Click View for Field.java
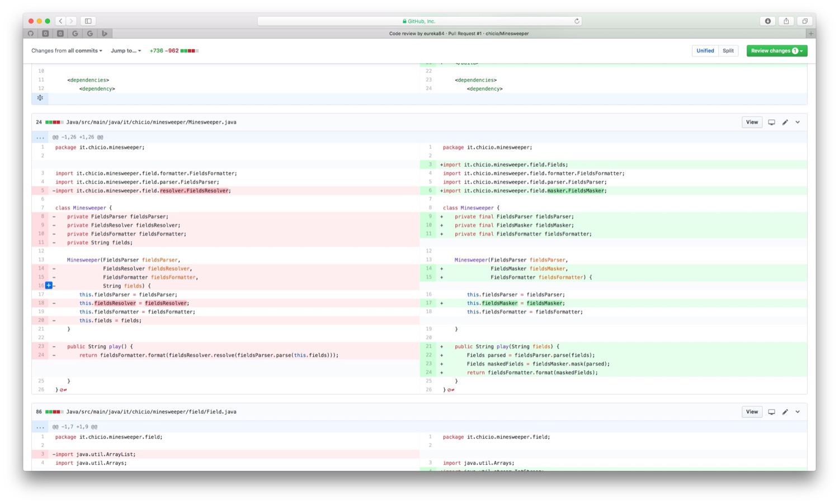 [752, 412]
